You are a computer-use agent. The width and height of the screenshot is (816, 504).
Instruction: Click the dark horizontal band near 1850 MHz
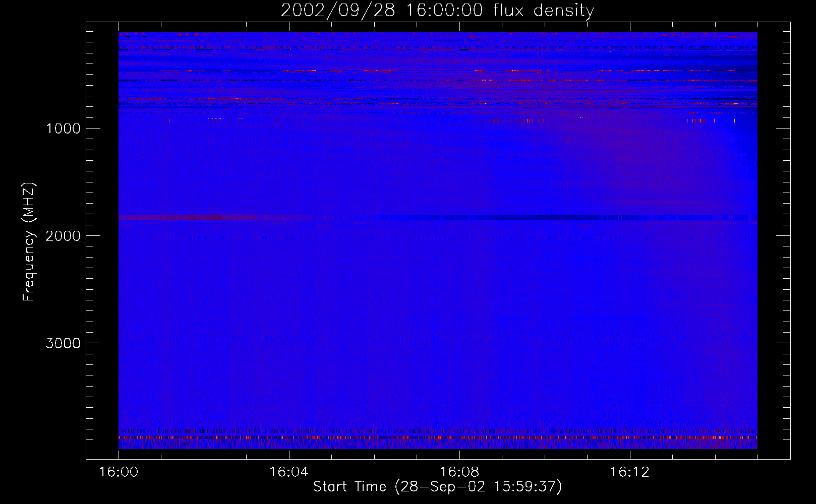click(565, 218)
